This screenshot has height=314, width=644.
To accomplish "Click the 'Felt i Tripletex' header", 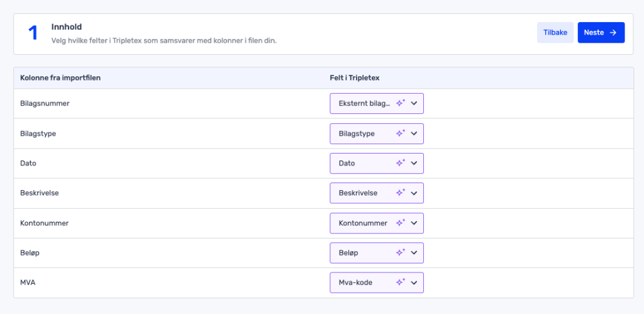I will (x=355, y=78).
